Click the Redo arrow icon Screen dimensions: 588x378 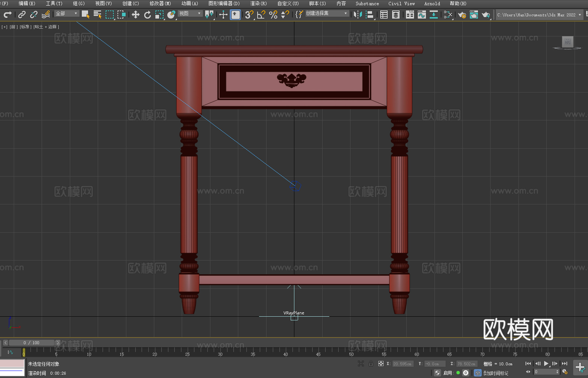pos(7,14)
